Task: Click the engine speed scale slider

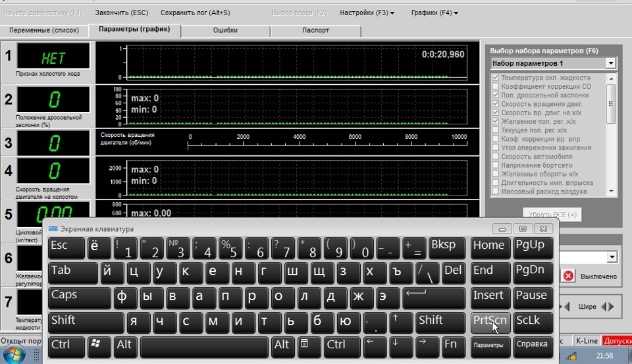Action: 327,143
